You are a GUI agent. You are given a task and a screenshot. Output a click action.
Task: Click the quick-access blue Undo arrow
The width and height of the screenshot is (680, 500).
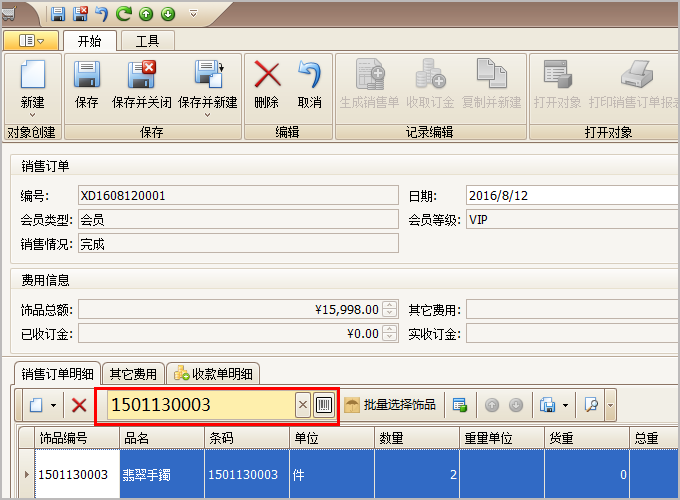(x=102, y=14)
